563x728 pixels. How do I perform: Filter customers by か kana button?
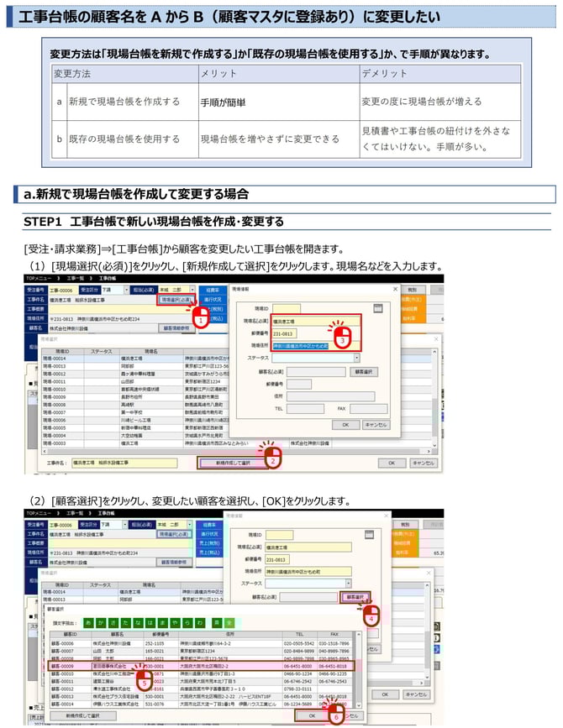(x=100, y=624)
